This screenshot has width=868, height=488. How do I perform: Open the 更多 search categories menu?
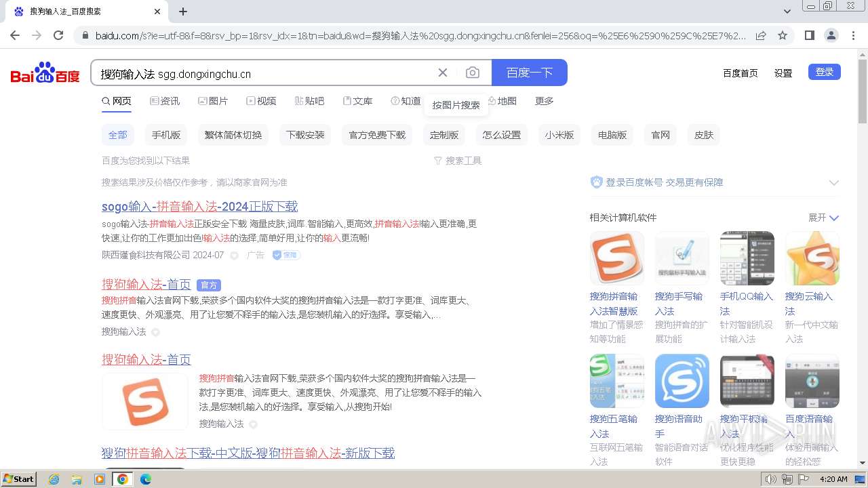[545, 101]
